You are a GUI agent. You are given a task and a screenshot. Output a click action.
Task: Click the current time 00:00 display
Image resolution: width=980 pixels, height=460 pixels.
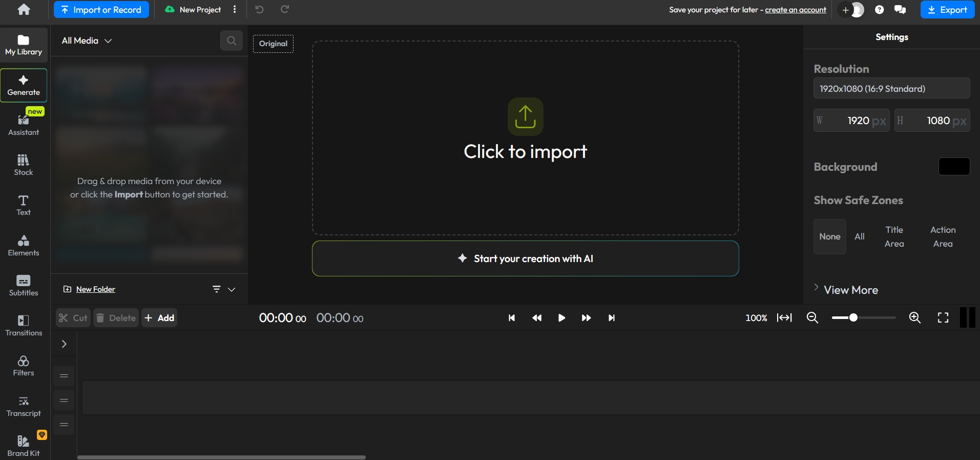point(282,318)
